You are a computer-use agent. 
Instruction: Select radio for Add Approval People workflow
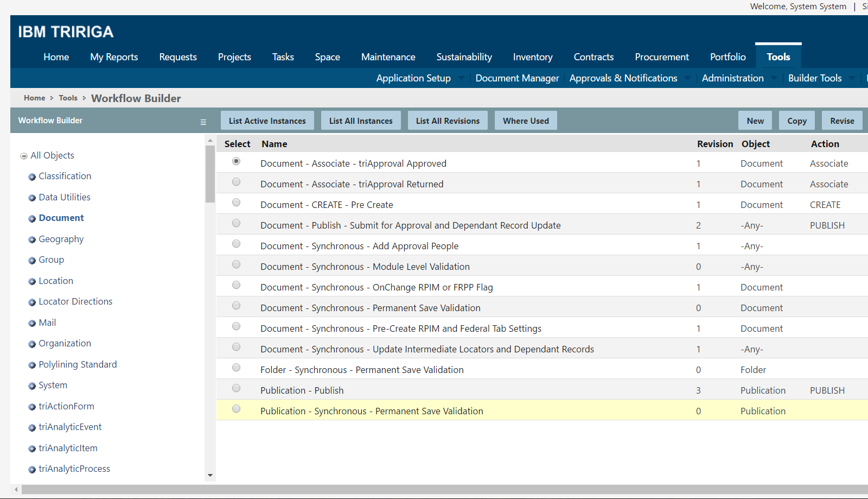[x=236, y=244]
